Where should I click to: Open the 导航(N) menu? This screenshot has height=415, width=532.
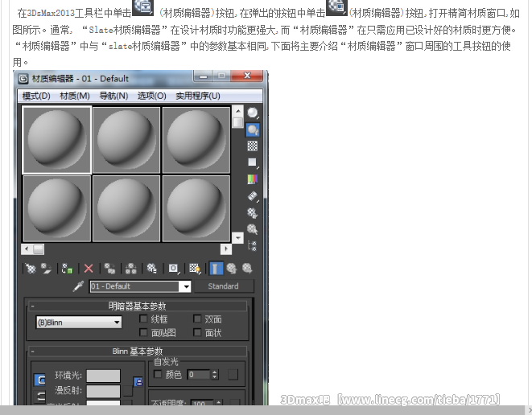point(113,96)
